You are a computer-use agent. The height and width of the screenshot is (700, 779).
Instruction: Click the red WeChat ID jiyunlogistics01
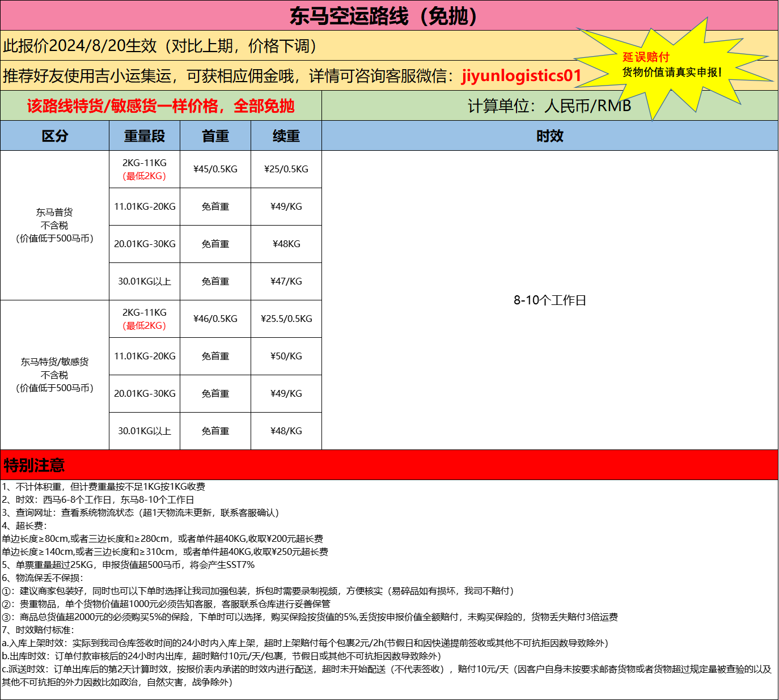coord(522,76)
